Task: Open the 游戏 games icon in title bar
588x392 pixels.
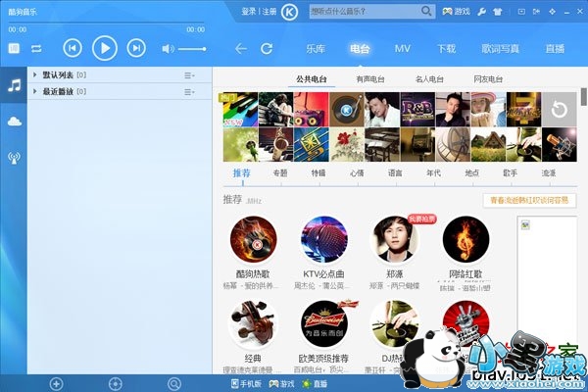Action: 456,12
